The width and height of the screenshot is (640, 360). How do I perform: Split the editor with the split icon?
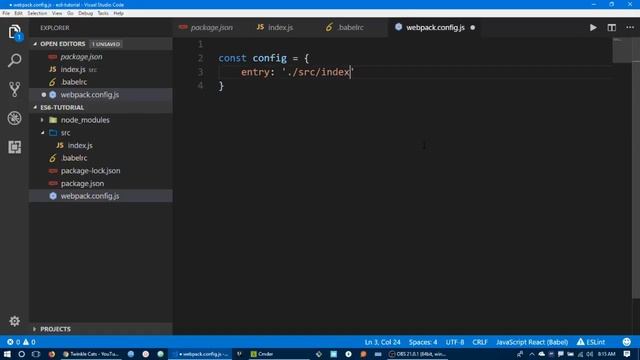pyautogui.click(x=611, y=28)
